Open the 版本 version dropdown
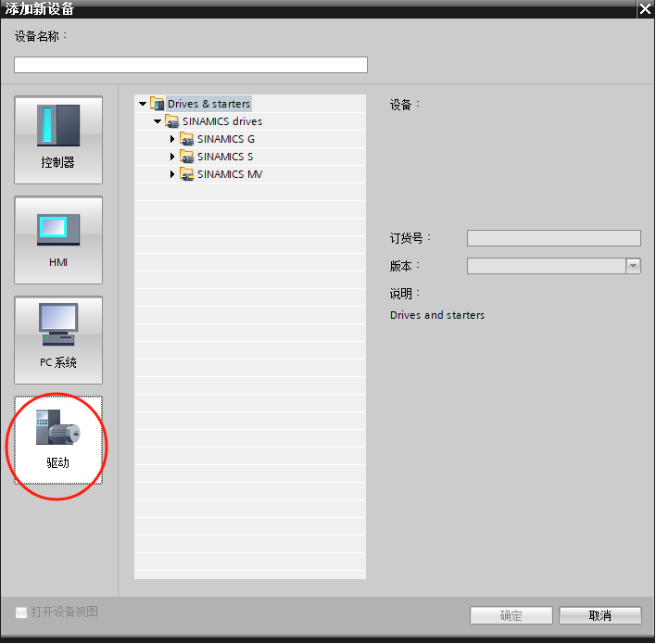This screenshot has width=656, height=644. click(x=633, y=266)
